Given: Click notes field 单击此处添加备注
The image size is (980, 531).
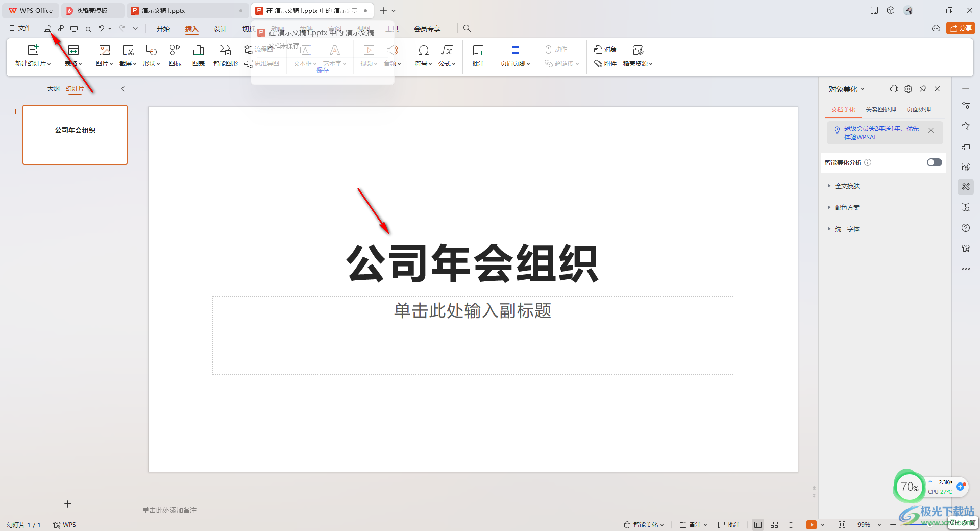Looking at the screenshot, I should click(169, 510).
